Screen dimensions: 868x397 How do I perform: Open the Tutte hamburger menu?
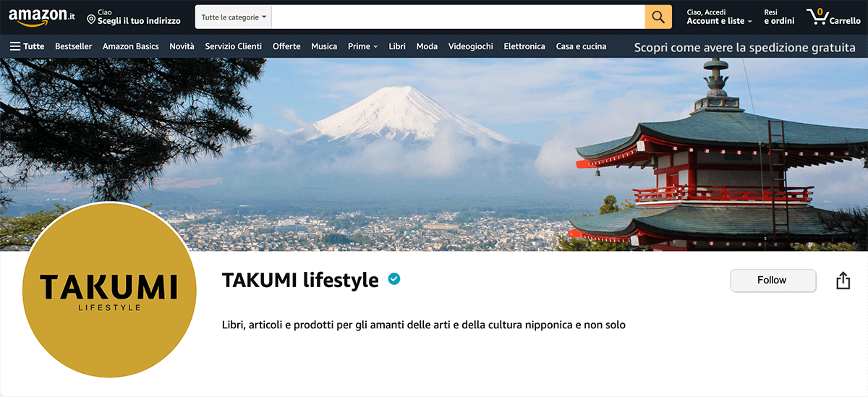tap(27, 46)
